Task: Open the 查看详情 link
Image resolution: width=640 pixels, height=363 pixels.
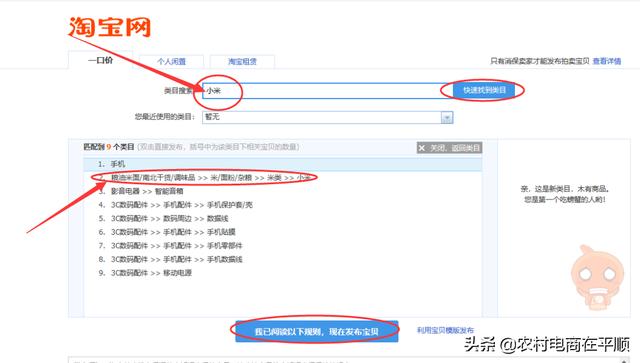Action: pyautogui.click(x=607, y=61)
